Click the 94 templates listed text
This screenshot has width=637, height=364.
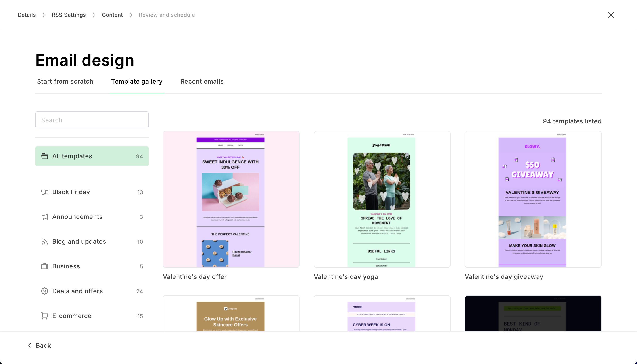click(572, 121)
